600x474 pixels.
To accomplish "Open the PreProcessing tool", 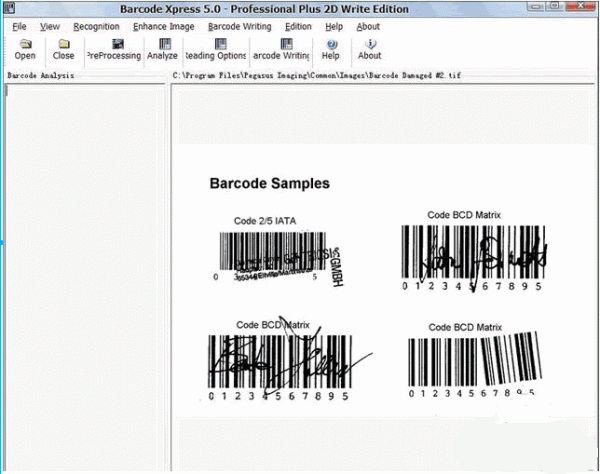I will [113, 45].
